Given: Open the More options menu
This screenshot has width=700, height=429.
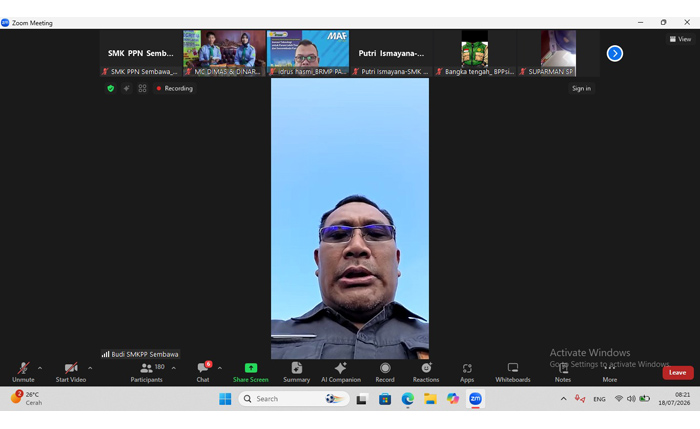Looking at the screenshot, I should pos(609,372).
